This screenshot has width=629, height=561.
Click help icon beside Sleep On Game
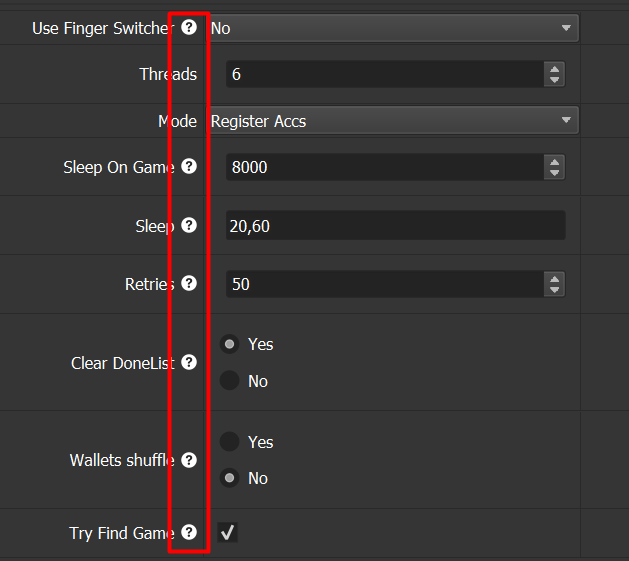(x=189, y=167)
